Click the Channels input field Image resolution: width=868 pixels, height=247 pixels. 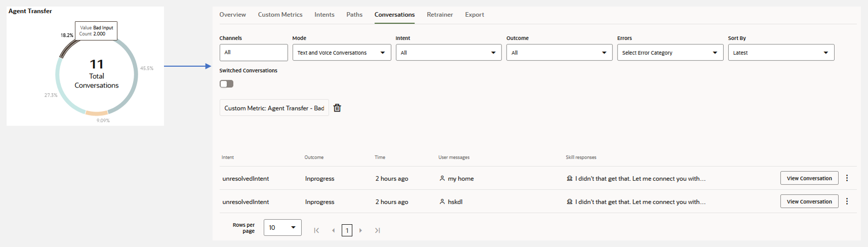253,53
